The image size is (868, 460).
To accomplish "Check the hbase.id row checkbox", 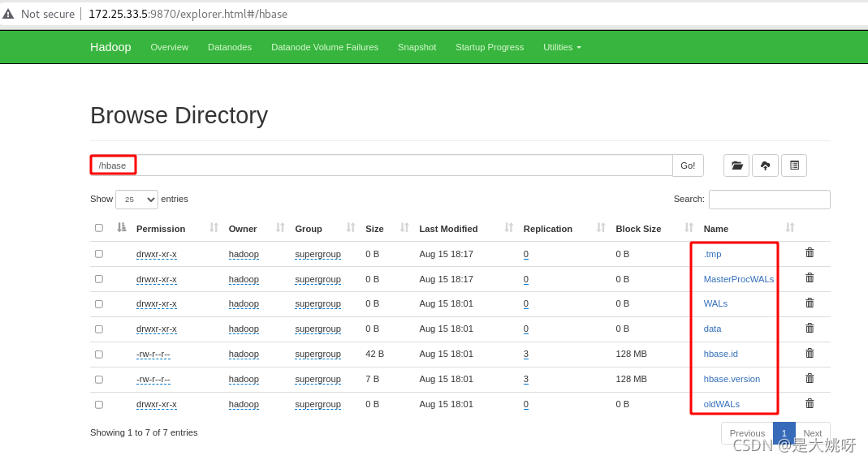I will click(x=99, y=355).
